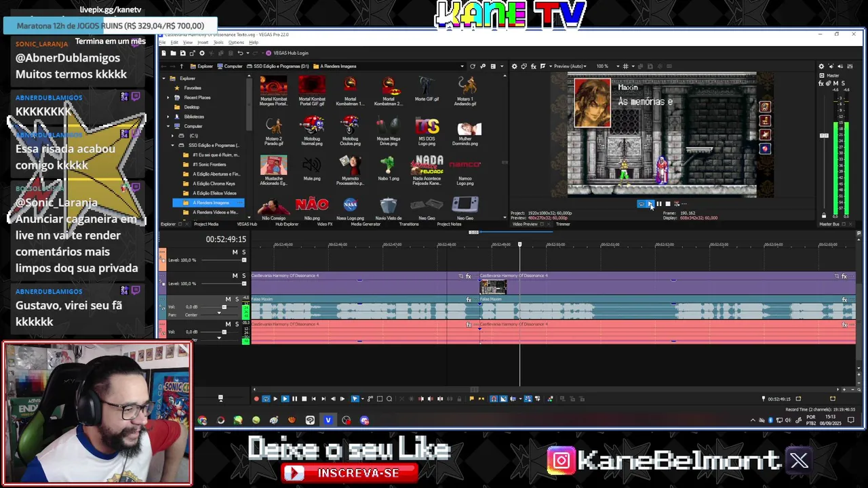Switch to the Transitions tab

(x=409, y=224)
